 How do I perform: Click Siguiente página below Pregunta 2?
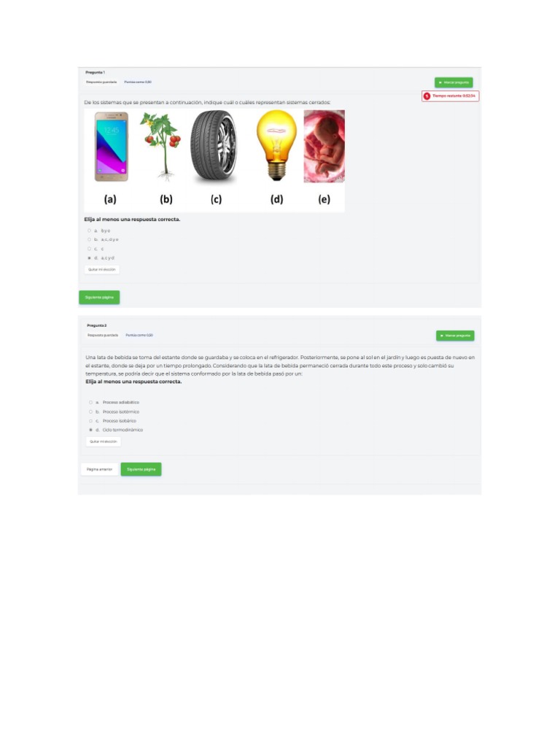pyautogui.click(x=141, y=469)
